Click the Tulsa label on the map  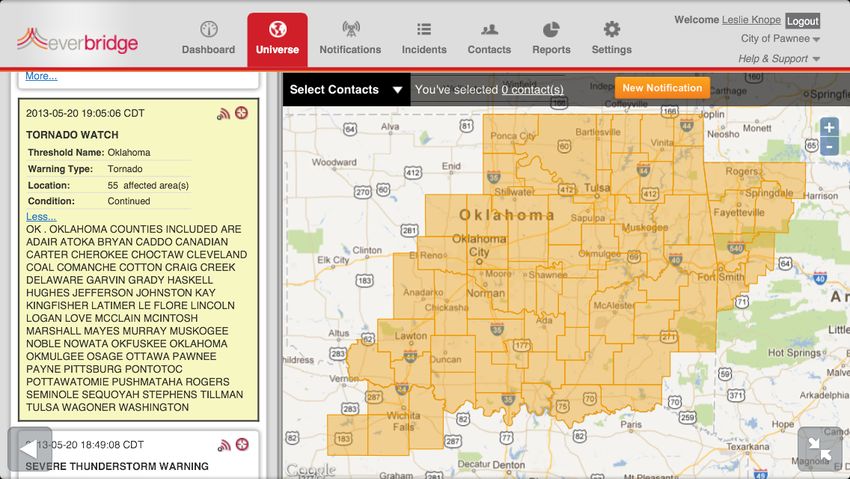tap(597, 188)
